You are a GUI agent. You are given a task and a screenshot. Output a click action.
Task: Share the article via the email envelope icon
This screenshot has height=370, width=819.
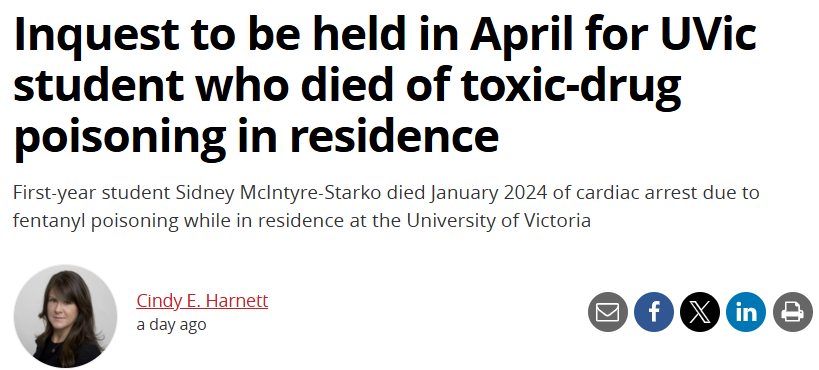[607, 312]
